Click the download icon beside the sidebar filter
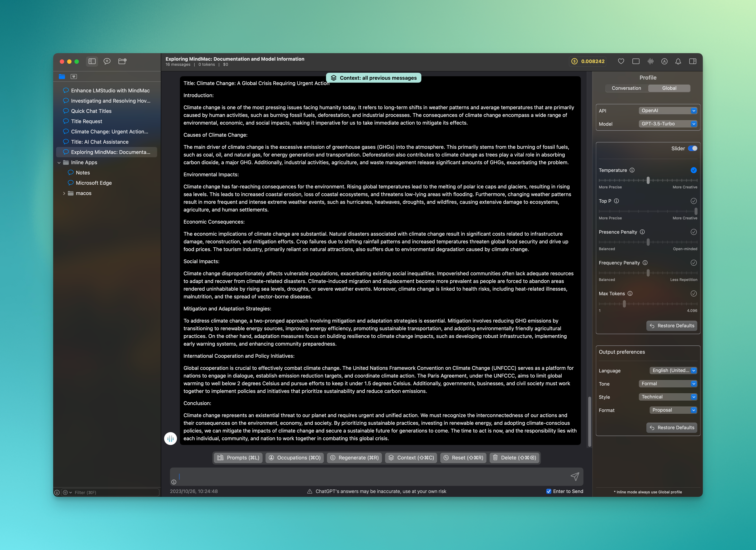The height and width of the screenshot is (550, 756). pyautogui.click(x=57, y=492)
